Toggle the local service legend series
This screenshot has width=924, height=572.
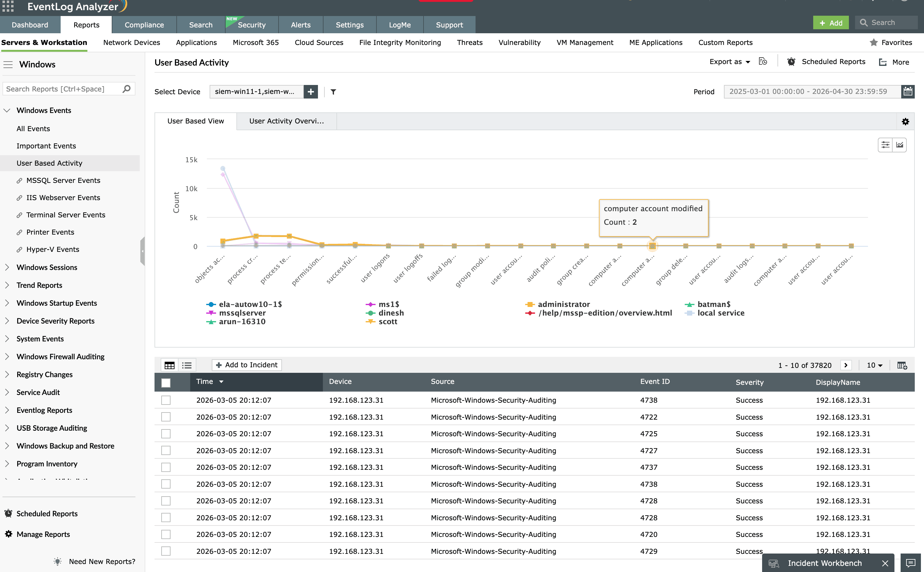pos(714,313)
